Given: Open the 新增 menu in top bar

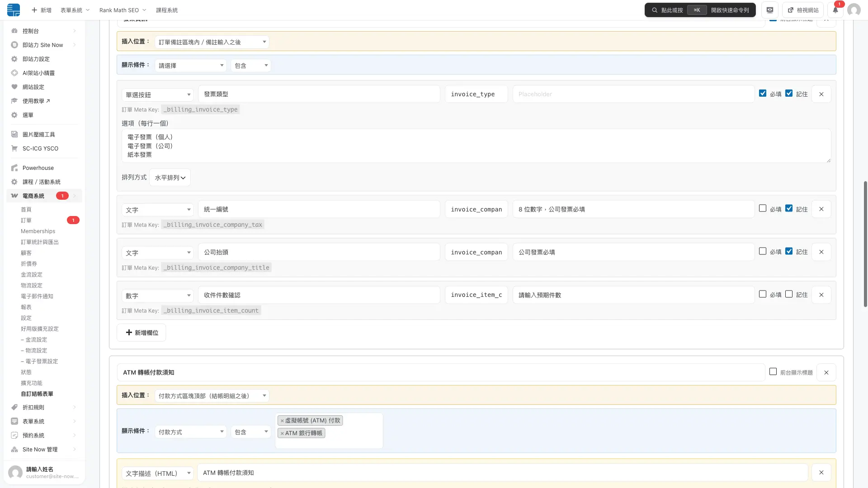Looking at the screenshot, I should 41,10.
